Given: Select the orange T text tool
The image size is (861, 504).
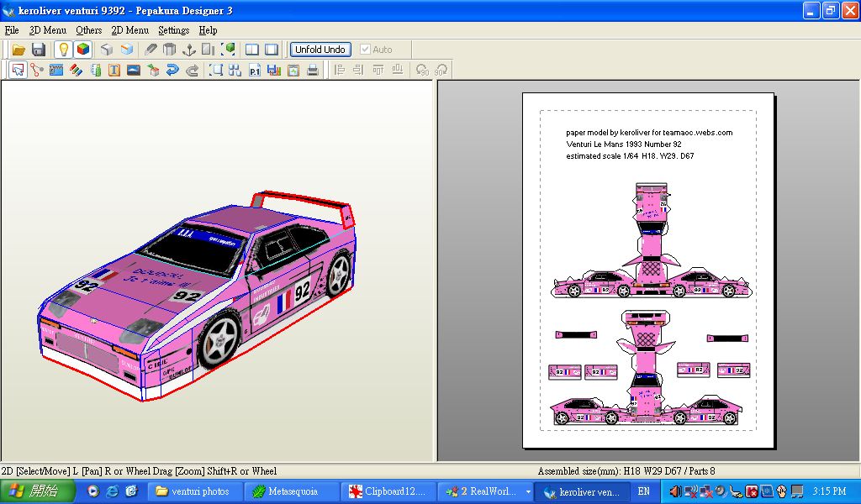Looking at the screenshot, I should click(114, 71).
